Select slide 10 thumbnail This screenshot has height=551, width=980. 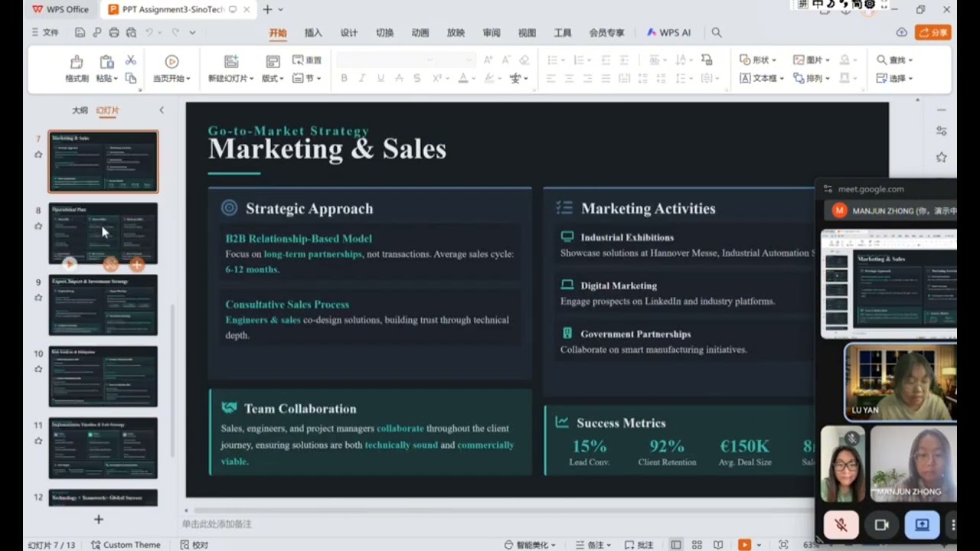(x=103, y=376)
